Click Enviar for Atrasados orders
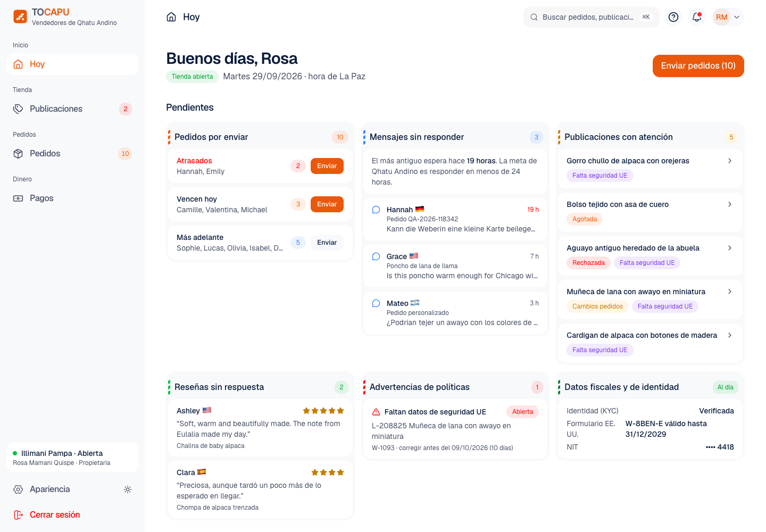 [x=327, y=166]
